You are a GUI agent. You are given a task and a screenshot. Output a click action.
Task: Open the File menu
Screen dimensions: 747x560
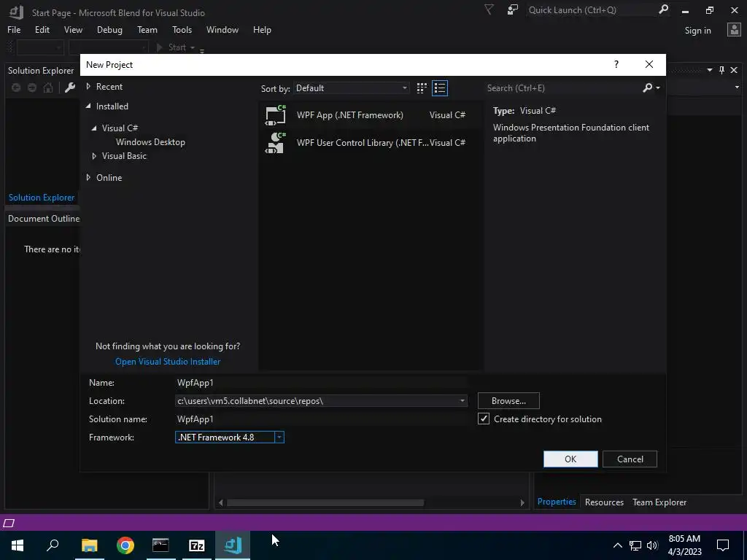(14, 29)
